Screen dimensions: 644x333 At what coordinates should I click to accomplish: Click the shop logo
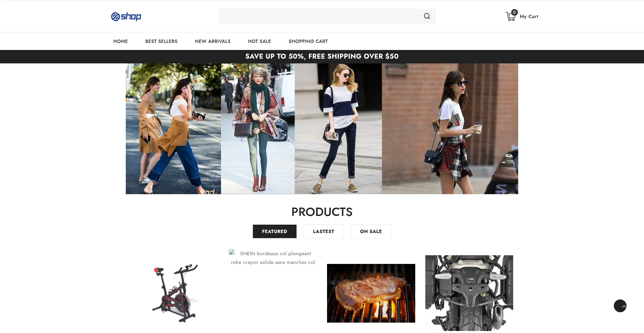tap(126, 16)
